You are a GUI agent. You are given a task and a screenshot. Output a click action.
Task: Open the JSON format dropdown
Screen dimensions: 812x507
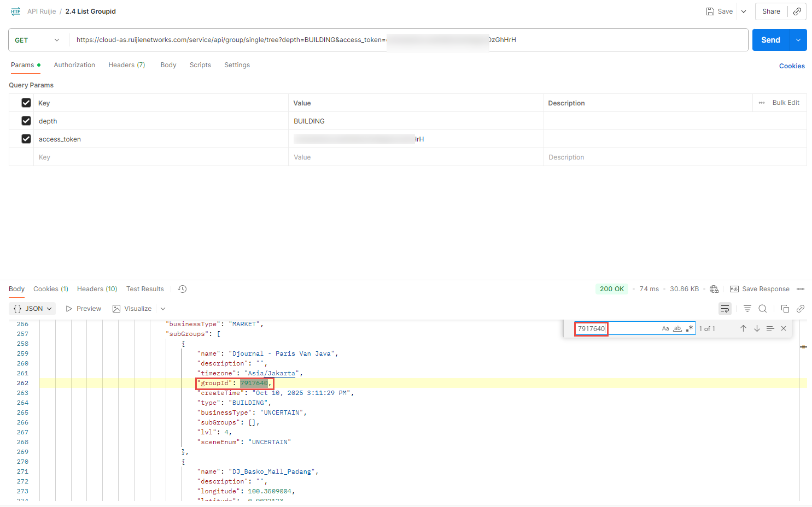coord(33,309)
